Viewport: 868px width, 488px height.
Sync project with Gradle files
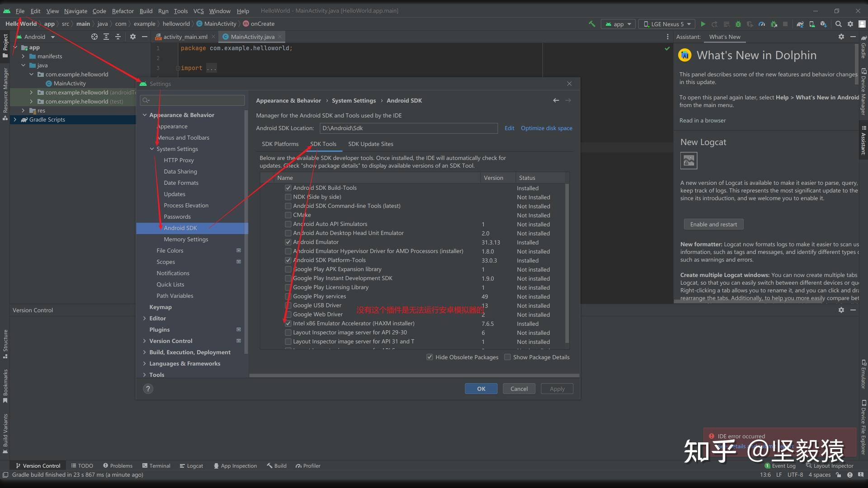click(x=800, y=24)
